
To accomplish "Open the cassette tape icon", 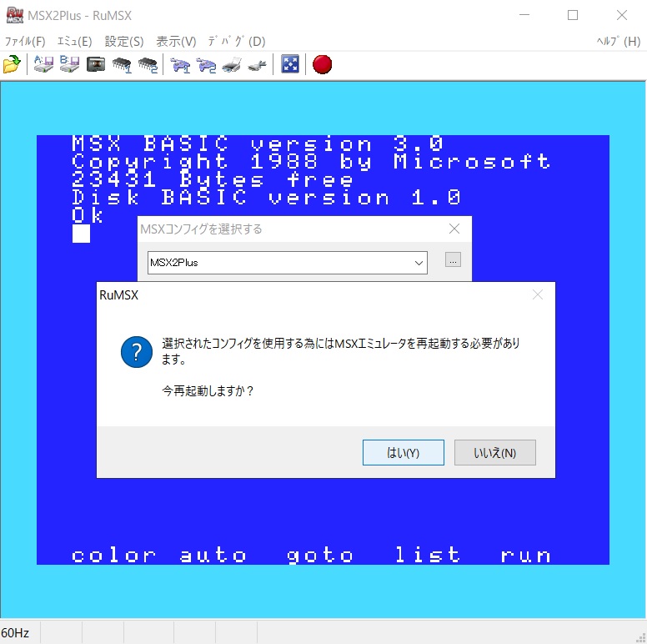I will tap(96, 64).
